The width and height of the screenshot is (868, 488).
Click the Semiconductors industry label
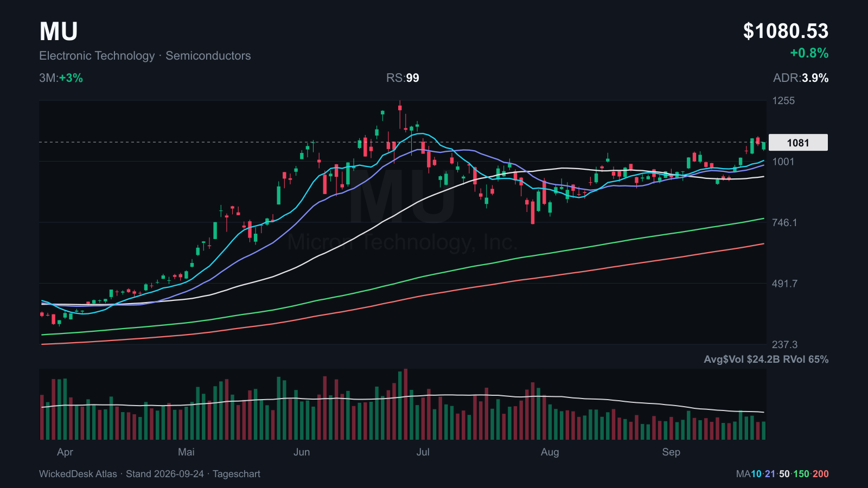(x=208, y=56)
